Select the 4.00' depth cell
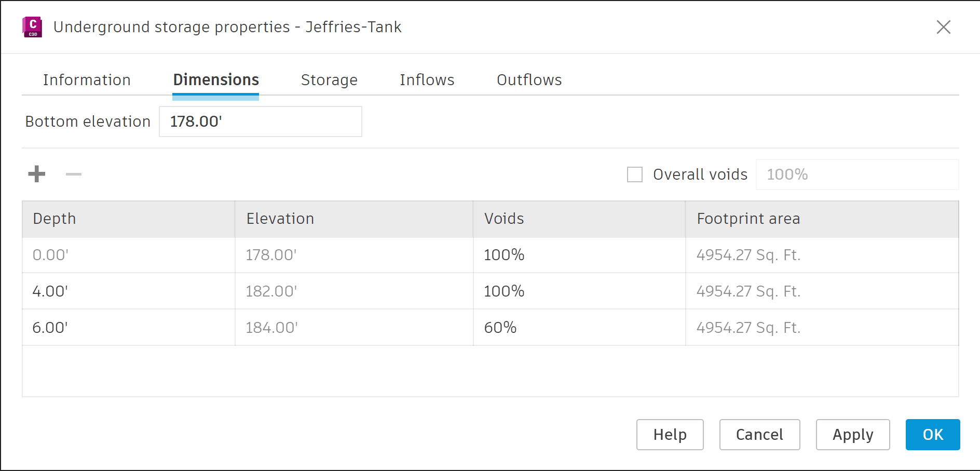The width and height of the screenshot is (980, 471). click(x=128, y=291)
